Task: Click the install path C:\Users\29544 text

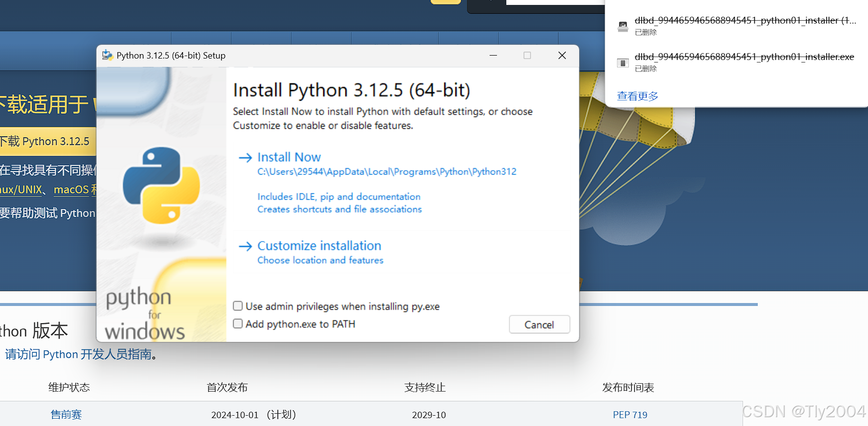Action: 387,172
